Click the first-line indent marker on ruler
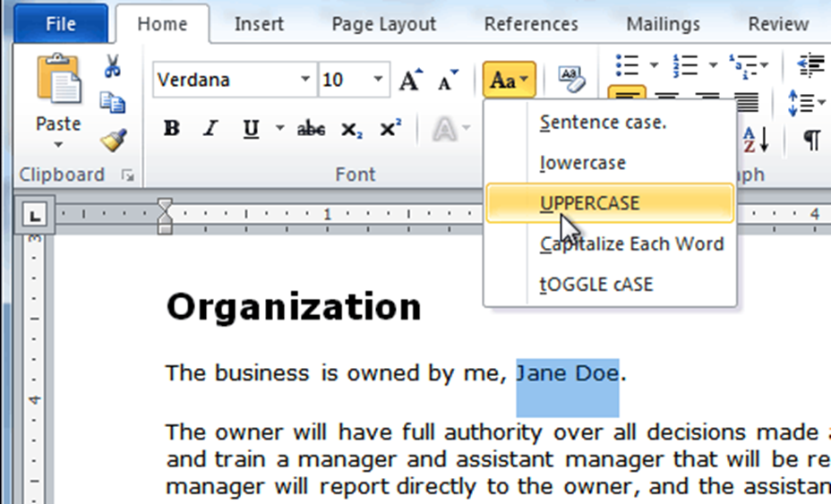 click(165, 206)
